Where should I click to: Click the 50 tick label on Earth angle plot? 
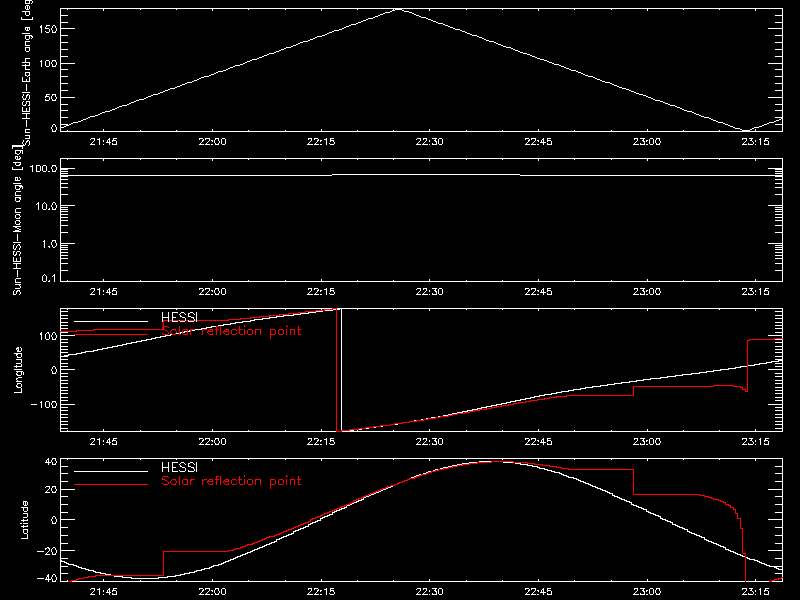51,97
